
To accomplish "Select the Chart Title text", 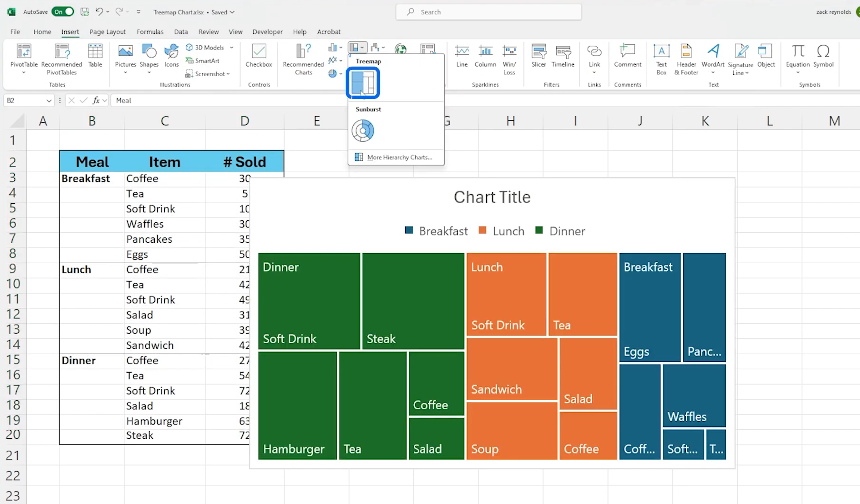I will 492,197.
